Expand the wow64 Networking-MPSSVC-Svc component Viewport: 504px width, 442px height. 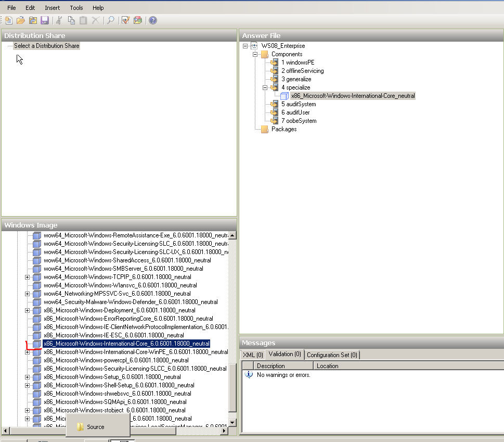coord(28,294)
